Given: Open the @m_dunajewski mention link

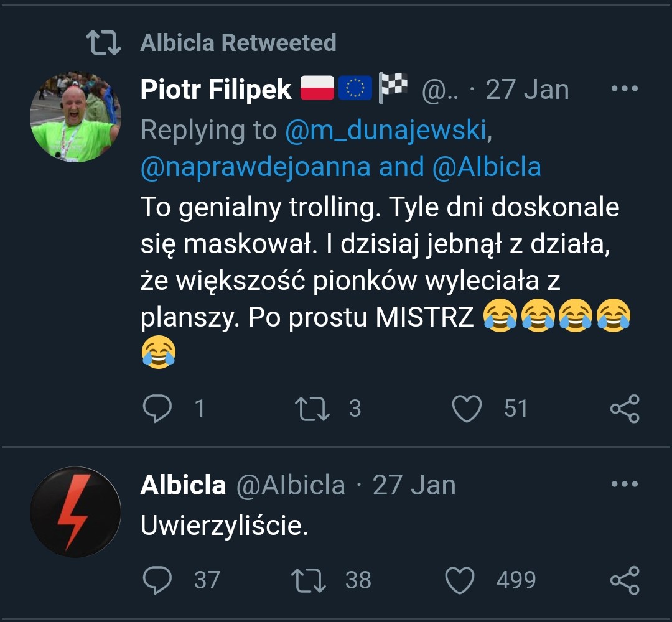Looking at the screenshot, I should pyautogui.click(x=386, y=130).
